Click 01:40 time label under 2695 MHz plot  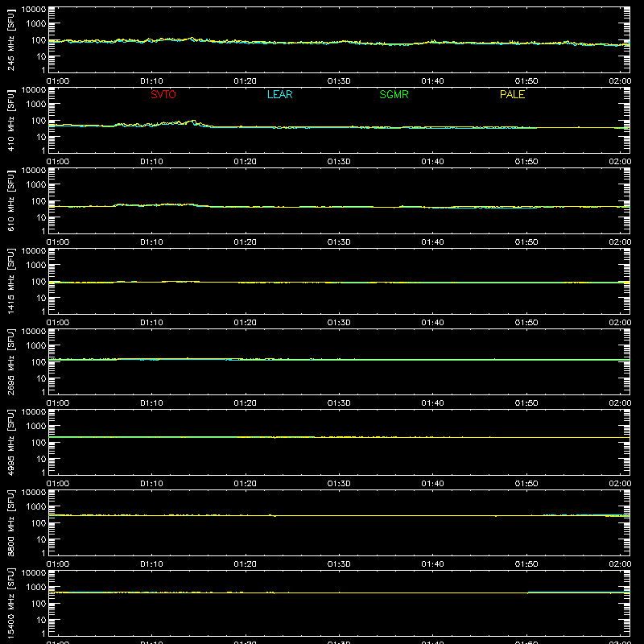pos(432,403)
